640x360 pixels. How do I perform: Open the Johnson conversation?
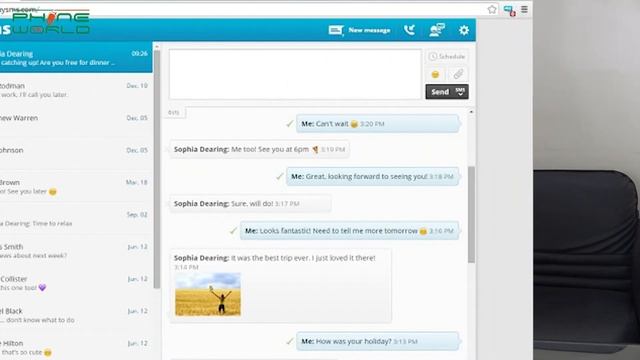(x=76, y=154)
